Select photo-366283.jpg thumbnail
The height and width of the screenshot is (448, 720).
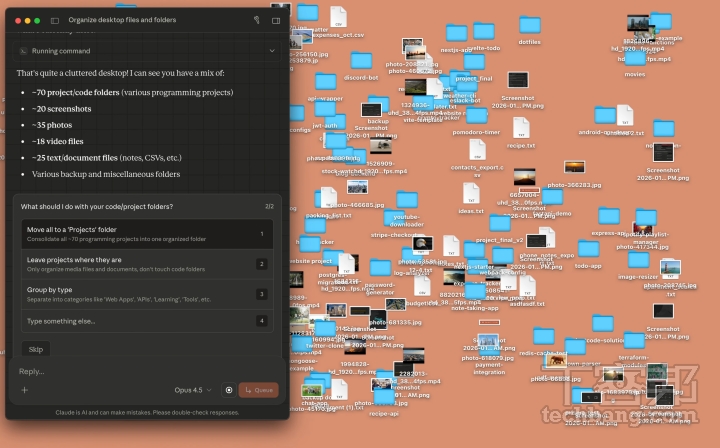[x=574, y=167]
